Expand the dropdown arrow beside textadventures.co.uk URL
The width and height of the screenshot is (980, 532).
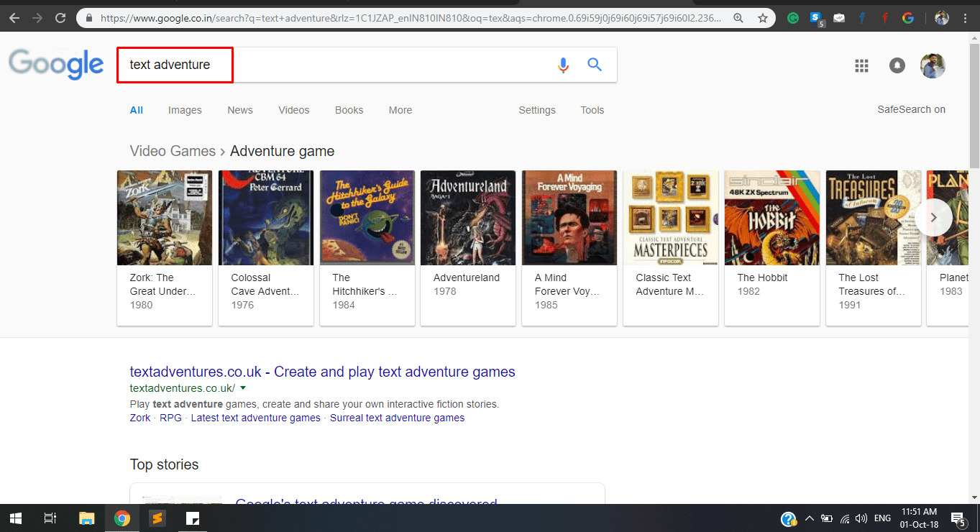click(243, 388)
